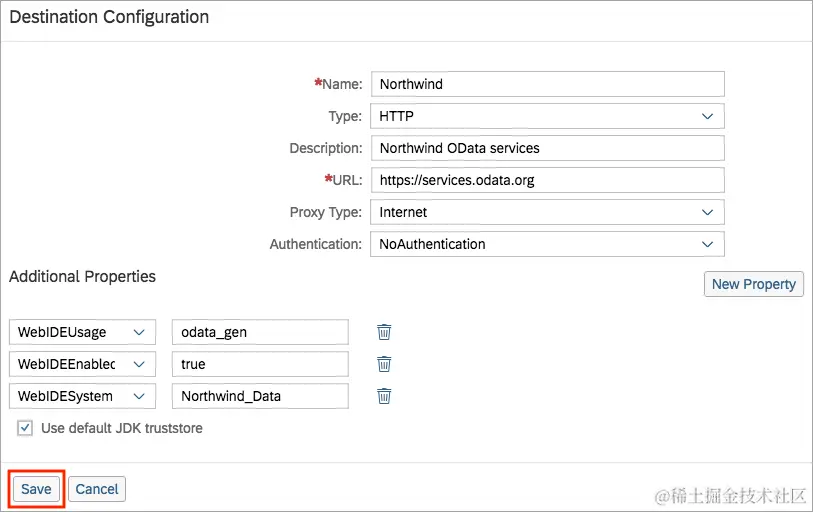This screenshot has width=813, height=512.
Task: Open the WebIDEEnabled property key dropdown
Action: tap(139, 364)
